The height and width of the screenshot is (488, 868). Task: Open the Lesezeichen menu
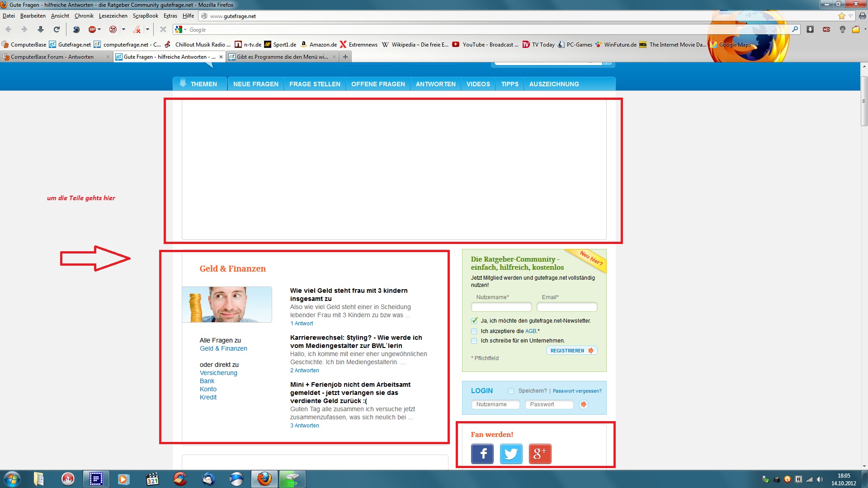113,16
